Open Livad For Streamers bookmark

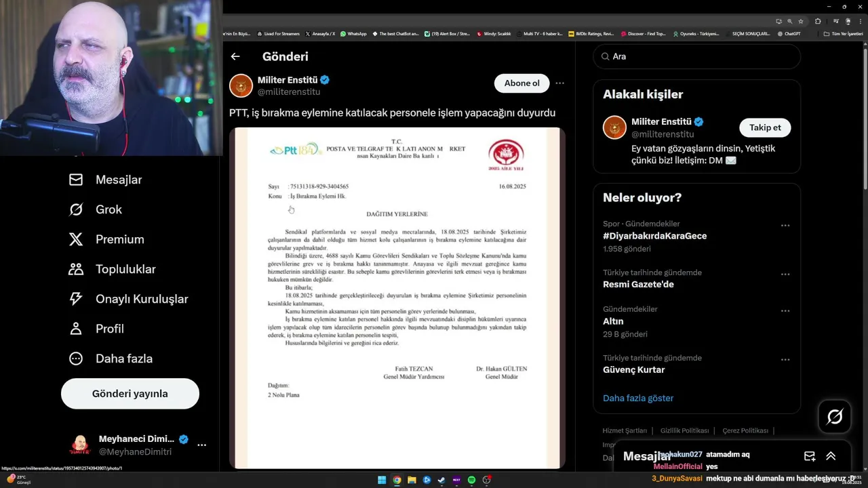pyautogui.click(x=278, y=34)
